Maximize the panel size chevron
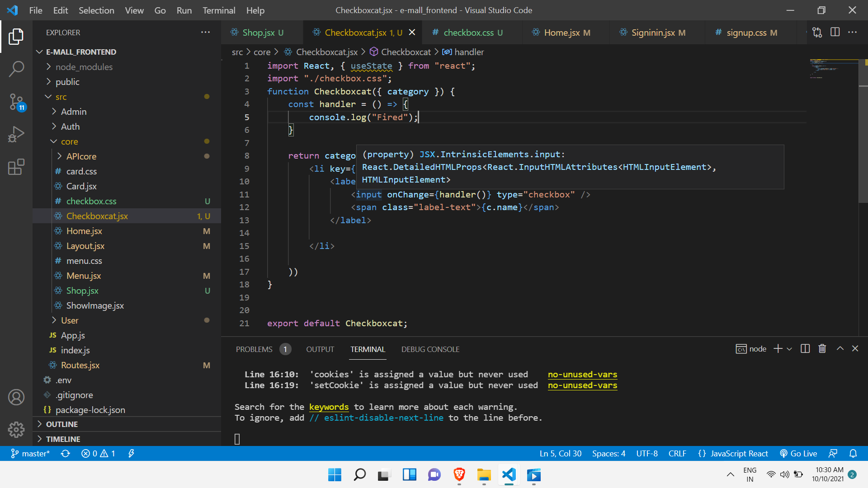The width and height of the screenshot is (868, 488). tap(840, 348)
